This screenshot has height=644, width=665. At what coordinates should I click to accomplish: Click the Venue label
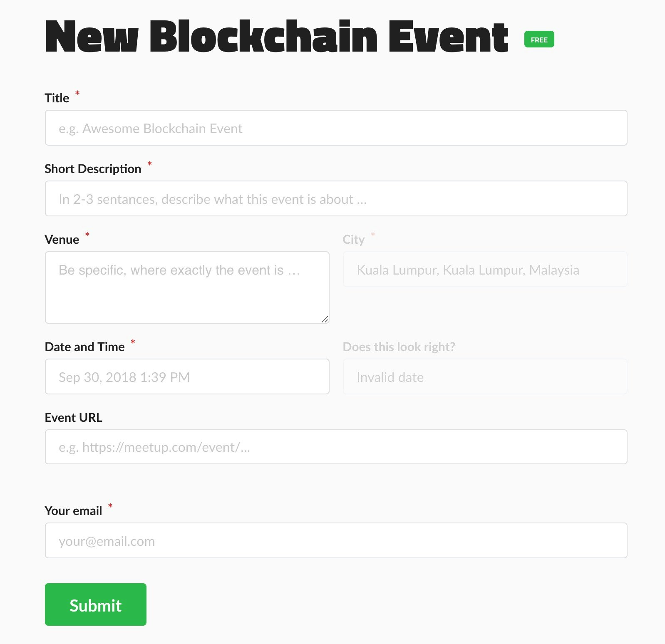click(62, 239)
